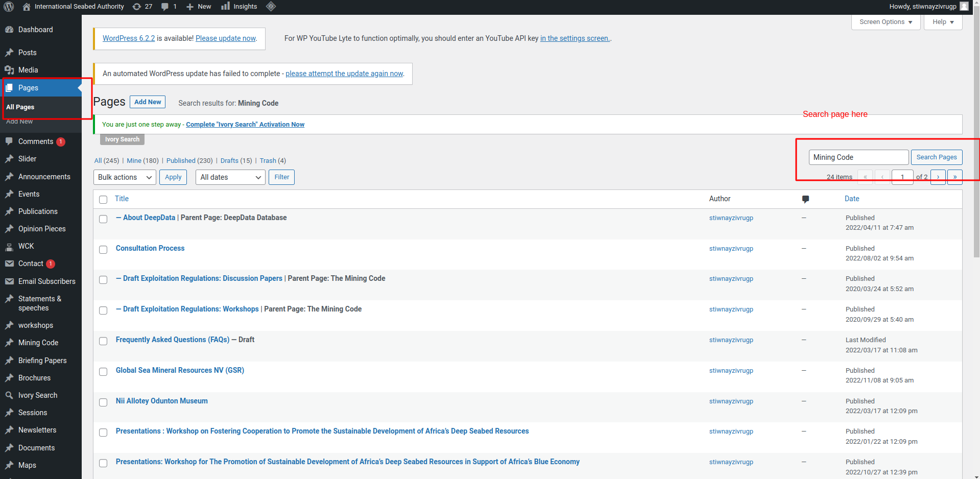The image size is (980, 479).
Task: Click the Email Subscribers envelope icon
Action: coord(9,281)
